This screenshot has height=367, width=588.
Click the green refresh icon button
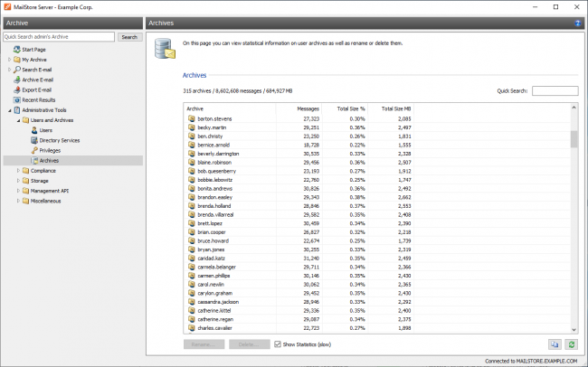pyautogui.click(x=571, y=344)
